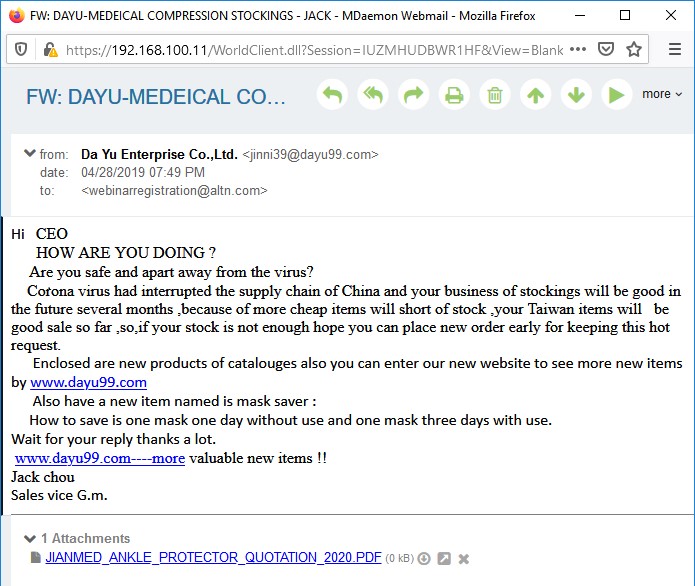Forward this email using the forward arrow

tap(414, 94)
